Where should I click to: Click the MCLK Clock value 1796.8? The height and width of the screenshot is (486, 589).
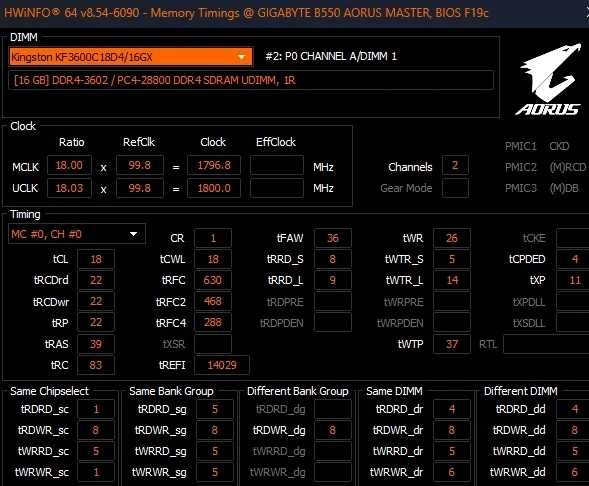214,166
